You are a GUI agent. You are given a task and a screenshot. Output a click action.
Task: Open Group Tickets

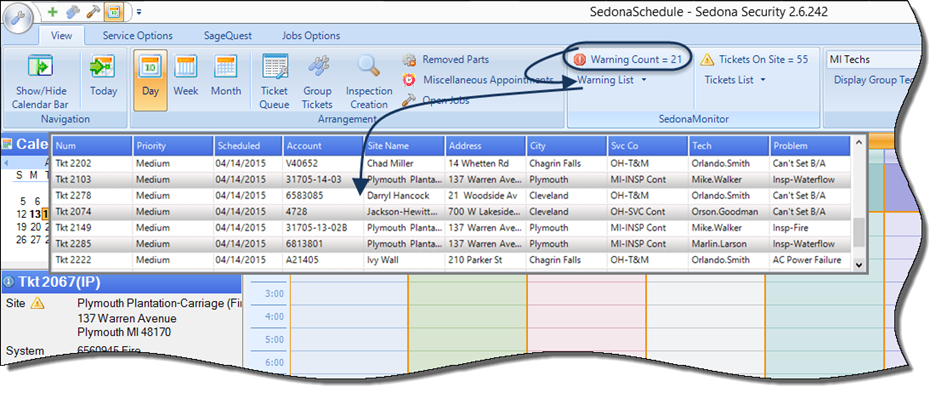[x=317, y=81]
